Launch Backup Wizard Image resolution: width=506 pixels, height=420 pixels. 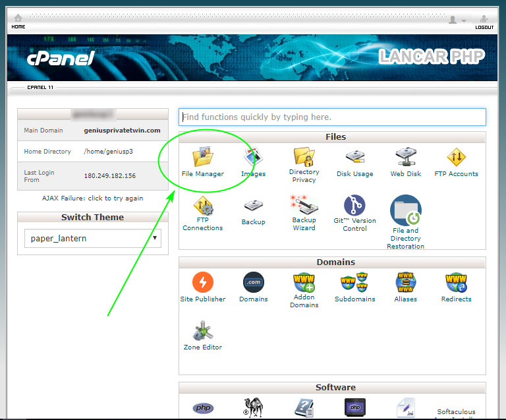point(304,213)
